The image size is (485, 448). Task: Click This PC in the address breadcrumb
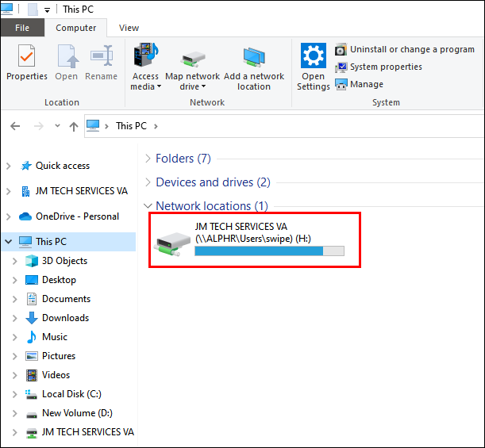click(131, 126)
